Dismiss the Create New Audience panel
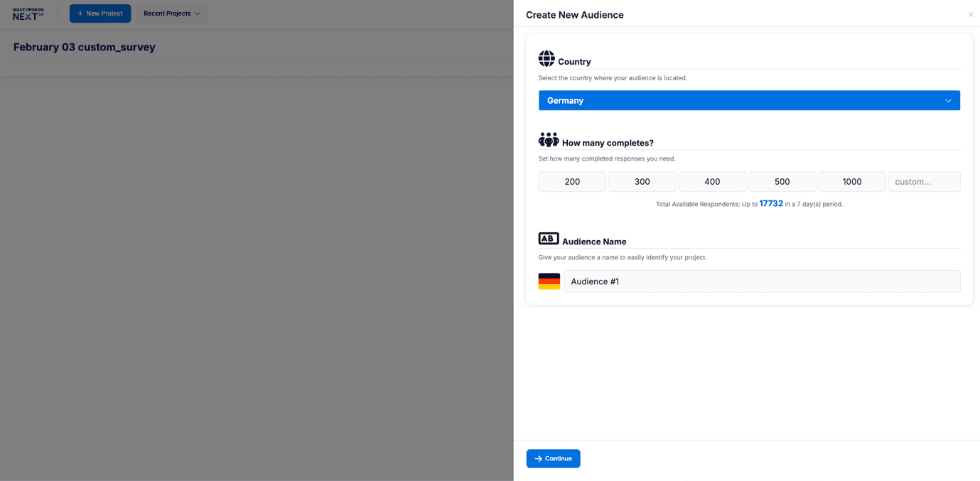 point(970,14)
